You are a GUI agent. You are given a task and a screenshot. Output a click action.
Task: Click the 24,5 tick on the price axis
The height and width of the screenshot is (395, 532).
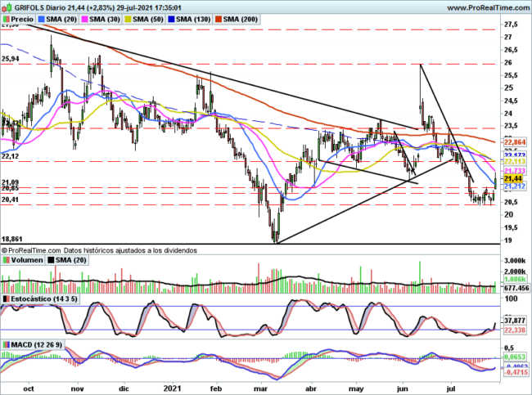[511, 101]
